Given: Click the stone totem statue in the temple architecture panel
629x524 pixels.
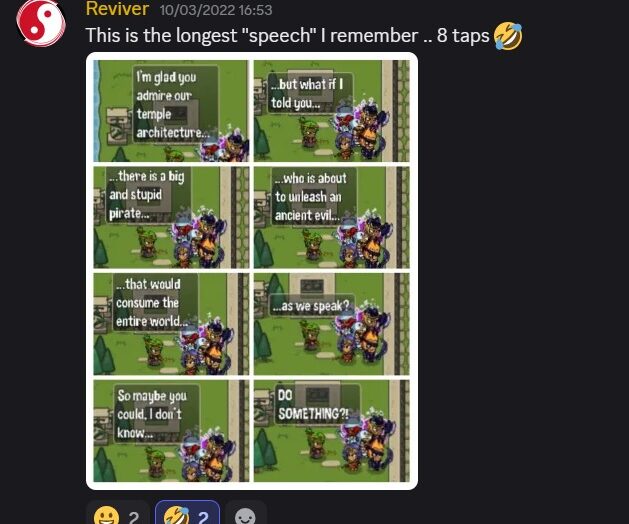Looking at the screenshot, I should [117, 127].
